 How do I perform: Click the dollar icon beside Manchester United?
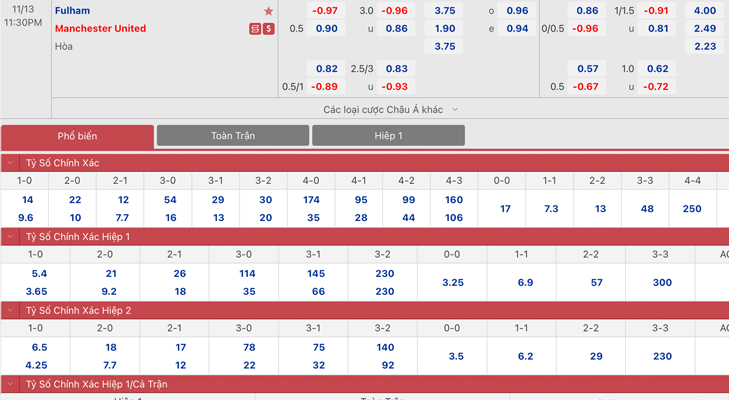tap(269, 29)
